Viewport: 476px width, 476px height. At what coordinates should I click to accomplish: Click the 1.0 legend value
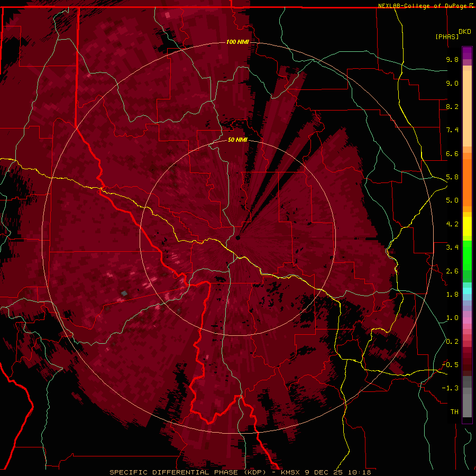point(452,318)
